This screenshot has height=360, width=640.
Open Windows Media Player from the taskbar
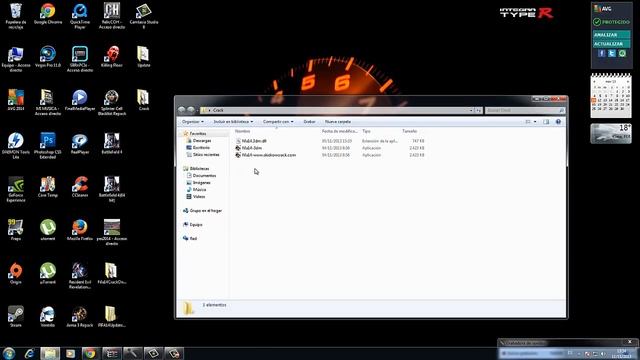[x=70, y=353]
